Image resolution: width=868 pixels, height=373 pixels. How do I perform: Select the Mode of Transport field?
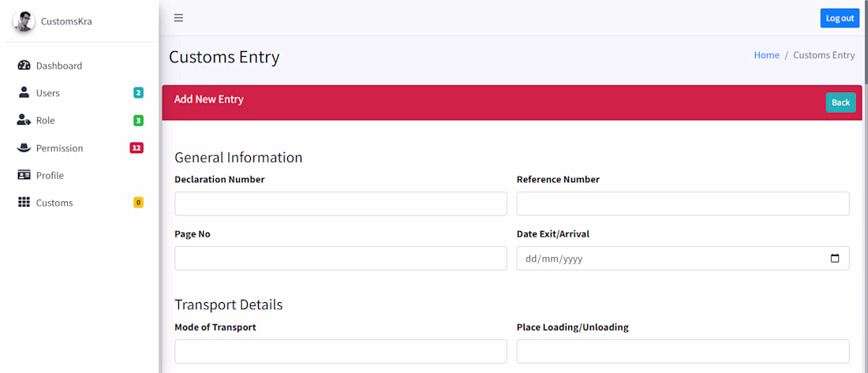[340, 352]
